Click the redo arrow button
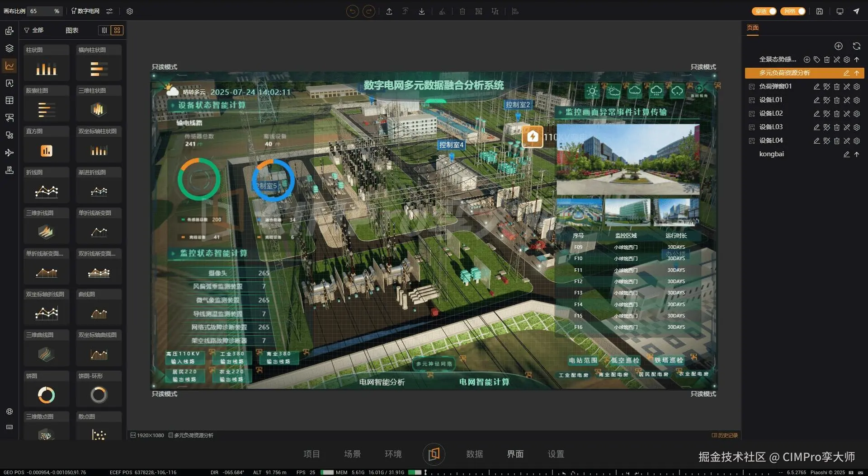The width and height of the screenshot is (868, 476). coord(369,11)
